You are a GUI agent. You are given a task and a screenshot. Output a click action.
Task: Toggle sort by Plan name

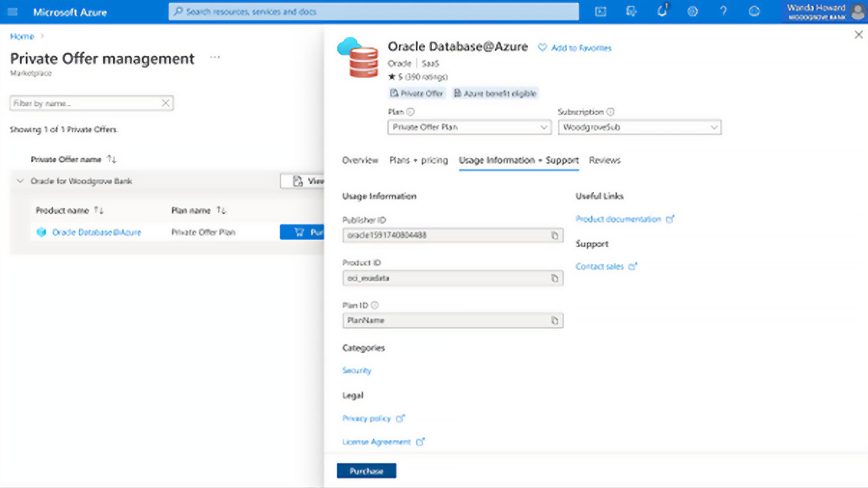(x=220, y=210)
